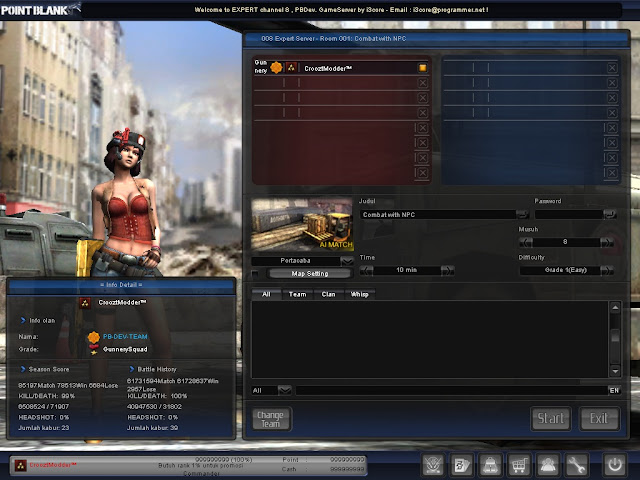This screenshot has width=640, height=480.
Task: Open the shop cart icon
Action: [x=519, y=464]
